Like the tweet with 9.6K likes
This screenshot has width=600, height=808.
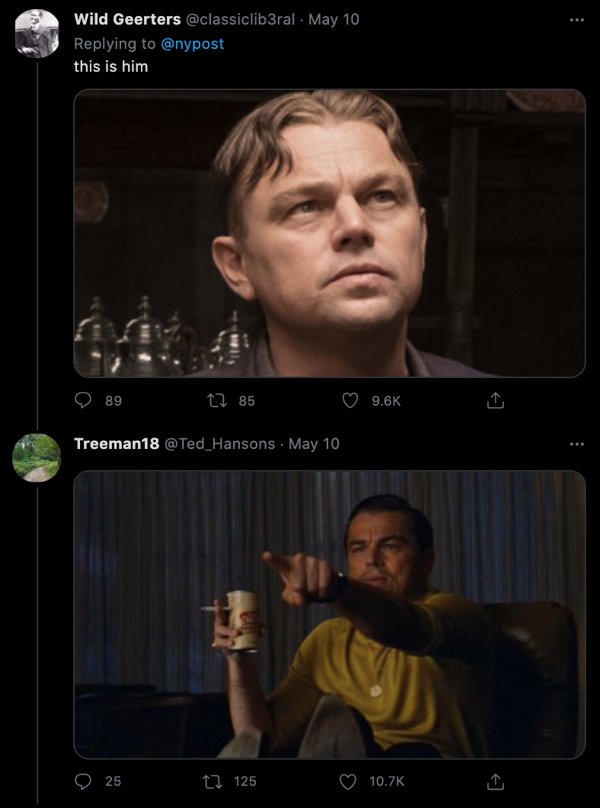click(x=351, y=400)
